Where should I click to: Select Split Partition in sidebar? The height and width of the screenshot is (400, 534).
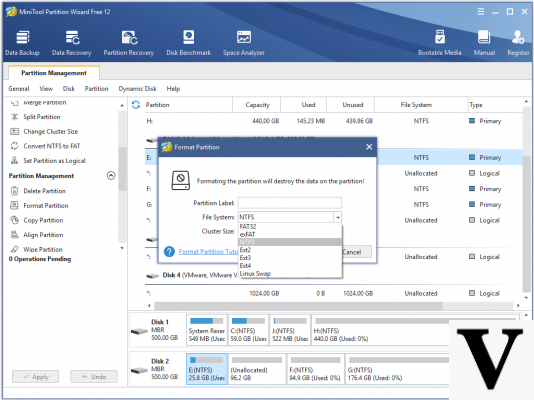tap(42, 117)
